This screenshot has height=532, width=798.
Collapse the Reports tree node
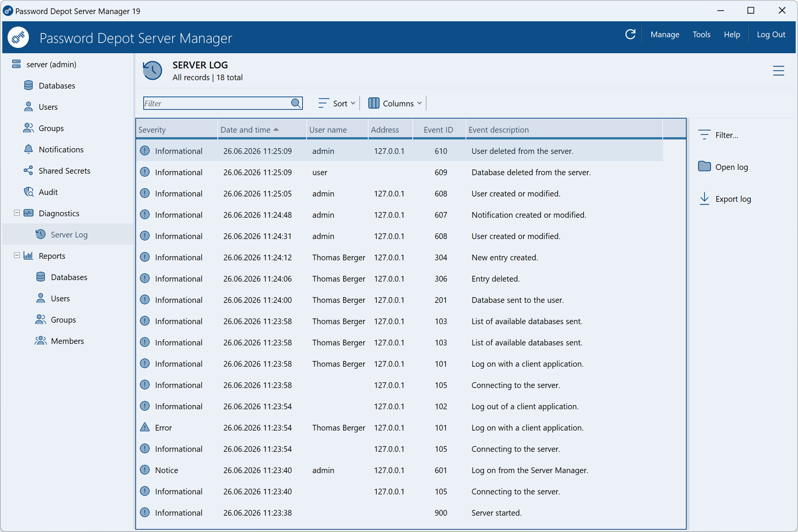tap(17, 255)
